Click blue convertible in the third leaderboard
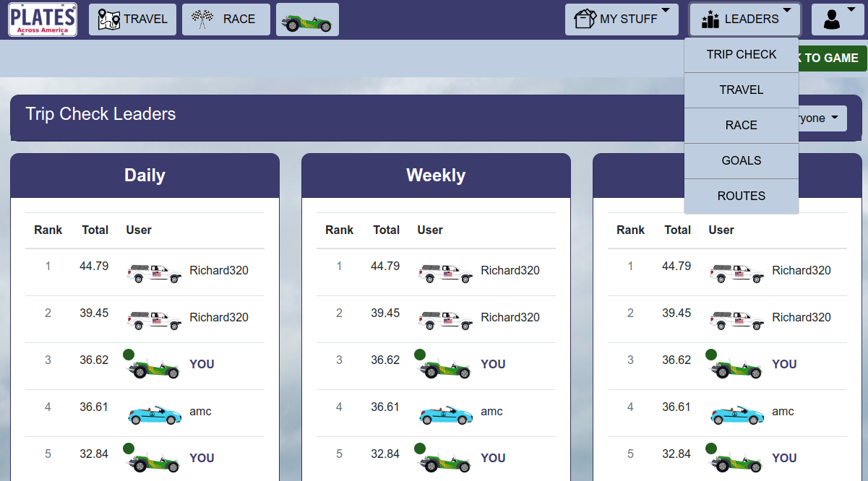The height and width of the screenshot is (481, 868). point(736,415)
